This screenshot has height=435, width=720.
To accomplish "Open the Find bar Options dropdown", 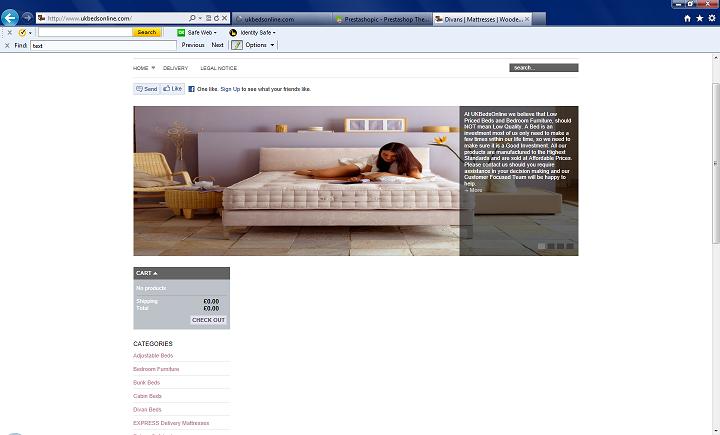I will pos(260,45).
